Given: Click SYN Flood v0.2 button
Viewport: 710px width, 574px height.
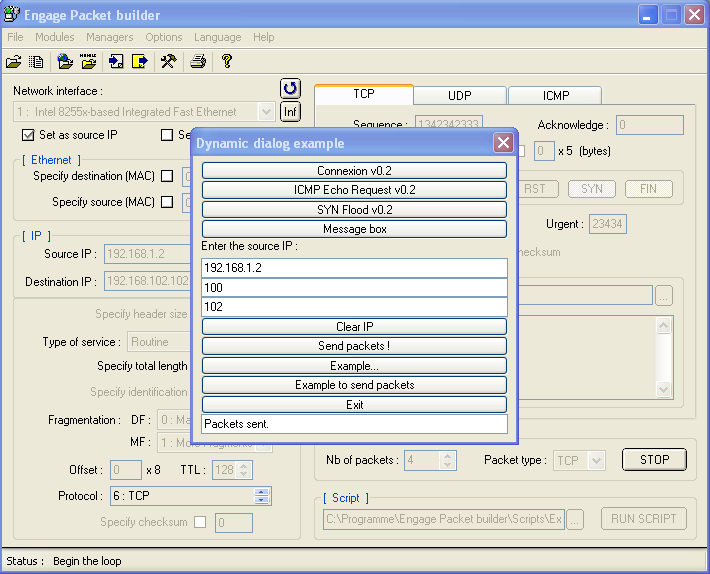Looking at the screenshot, I should tap(354, 210).
